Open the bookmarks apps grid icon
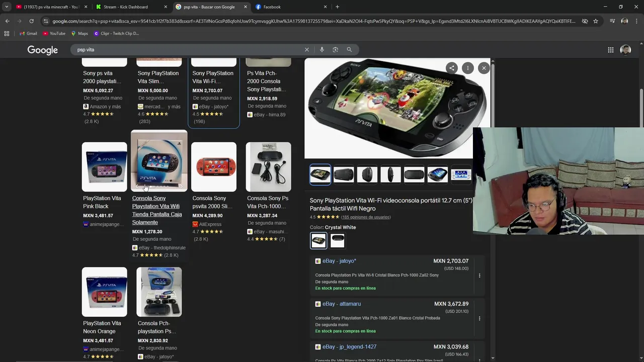Image resolution: width=644 pixels, height=362 pixels. [7, 33]
